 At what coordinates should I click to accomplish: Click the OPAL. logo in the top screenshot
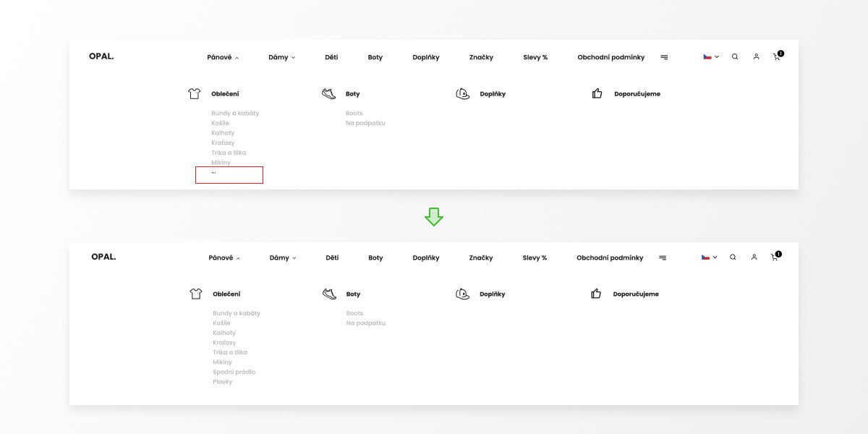[102, 56]
